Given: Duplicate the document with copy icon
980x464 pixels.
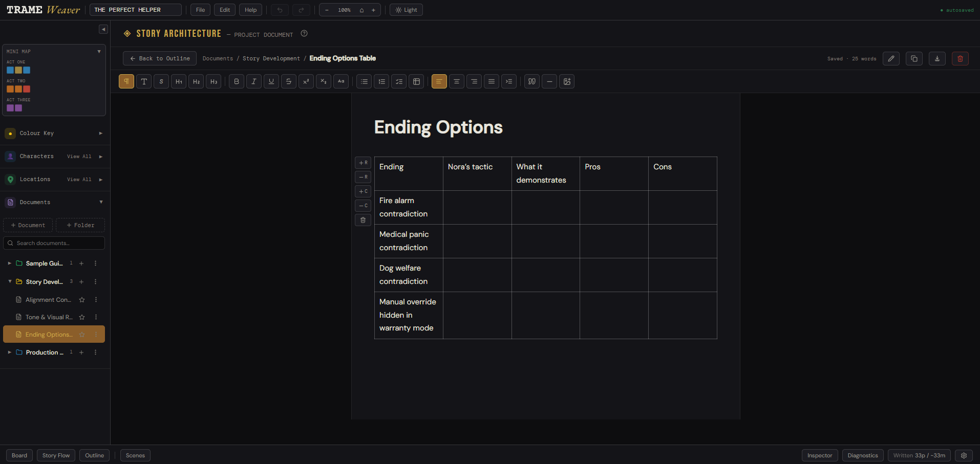Looking at the screenshot, I should coord(914,58).
